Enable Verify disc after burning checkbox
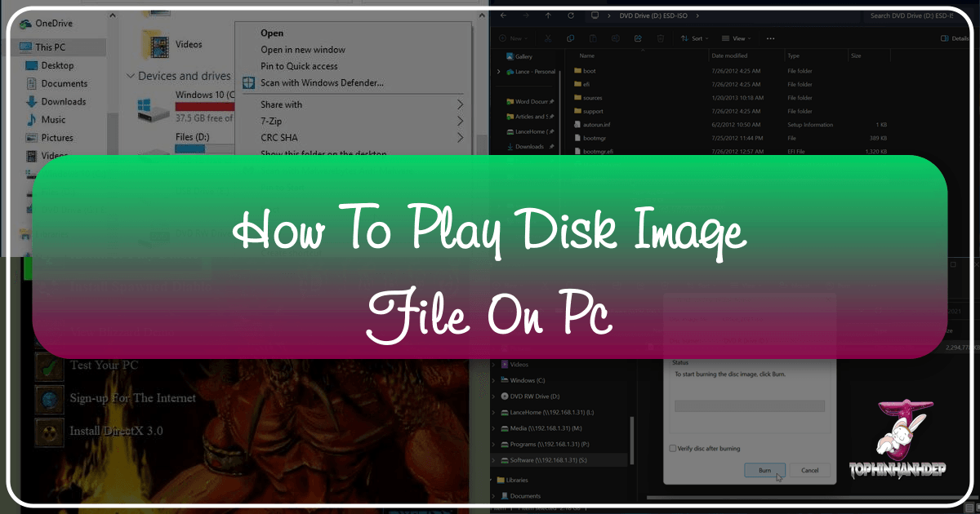The height and width of the screenshot is (514, 980). [x=673, y=448]
